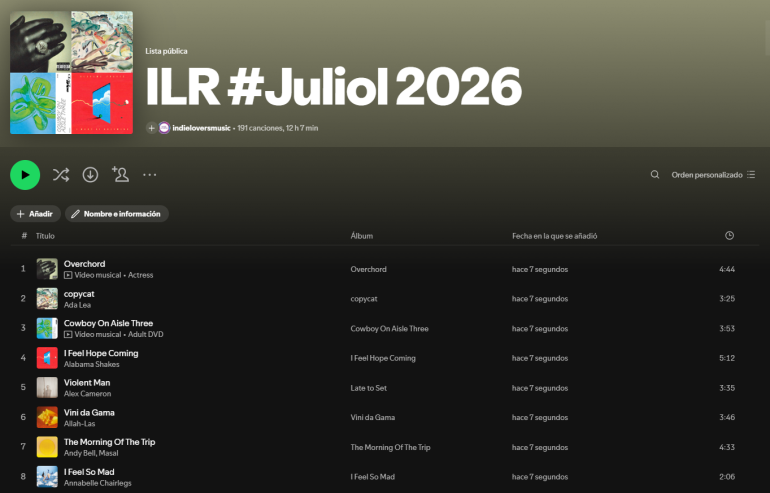
Task: Open indieloversmusic profile avatar
Action: pos(164,128)
